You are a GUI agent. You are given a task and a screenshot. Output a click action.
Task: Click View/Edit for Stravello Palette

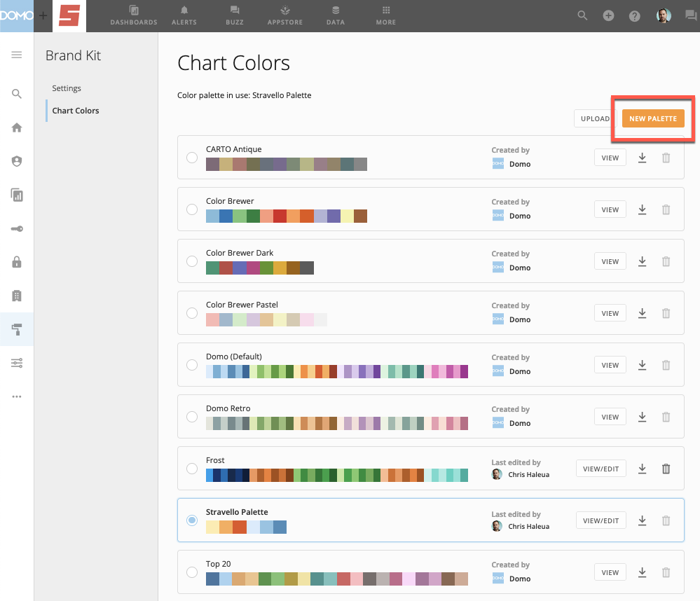[x=601, y=520]
